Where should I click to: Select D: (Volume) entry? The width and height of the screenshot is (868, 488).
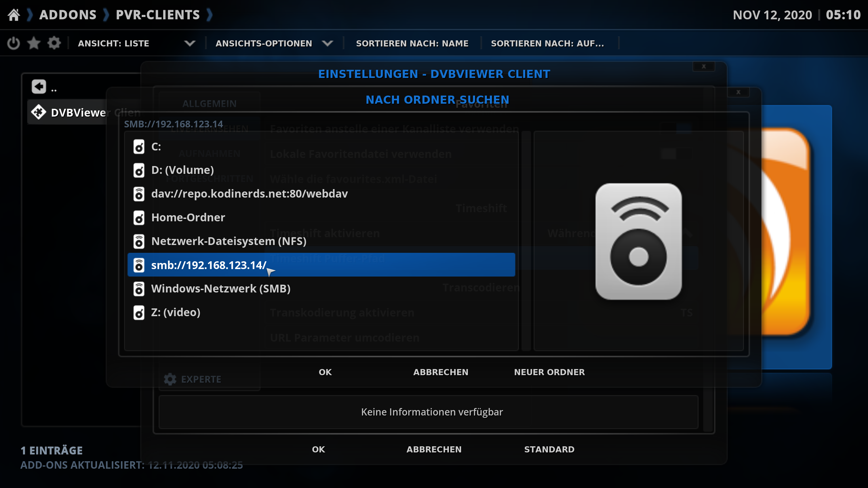321,170
